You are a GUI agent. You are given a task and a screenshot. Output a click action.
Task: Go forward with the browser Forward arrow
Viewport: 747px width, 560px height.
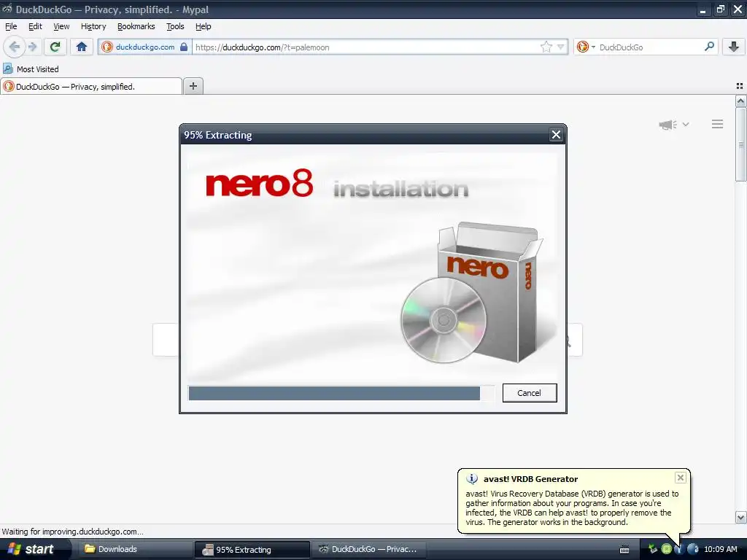click(32, 47)
